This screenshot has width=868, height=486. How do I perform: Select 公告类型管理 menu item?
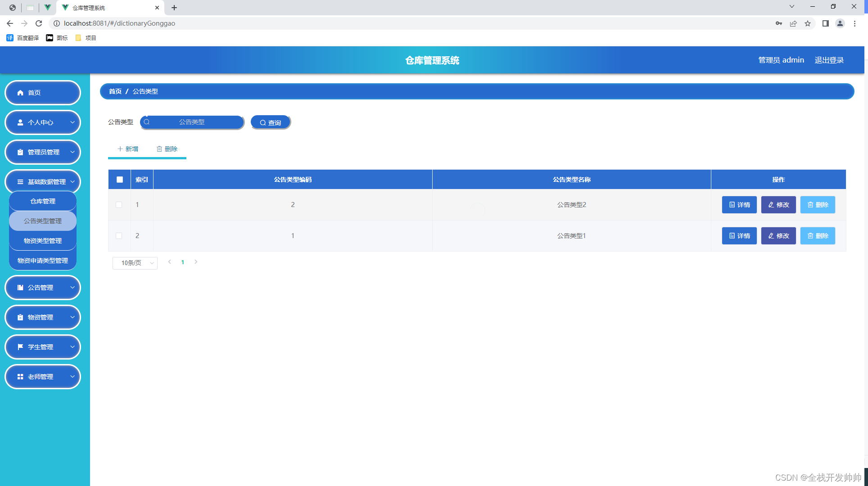coord(43,220)
